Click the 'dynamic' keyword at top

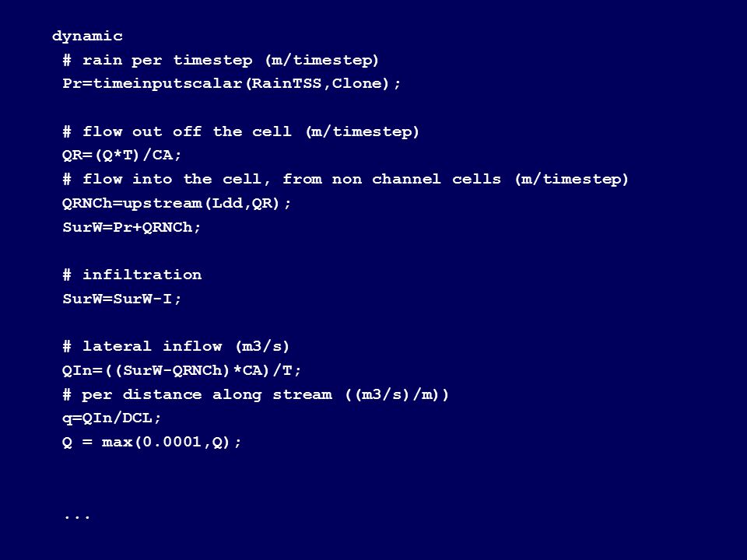click(87, 37)
